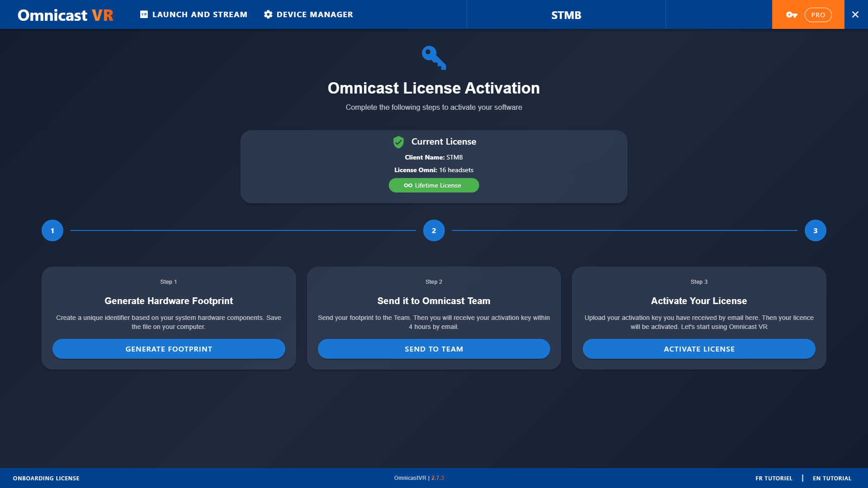Select step 1 circle in progress bar
The image size is (868, 488).
[x=52, y=230]
